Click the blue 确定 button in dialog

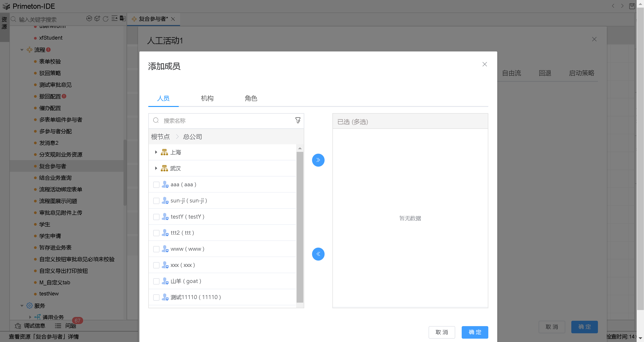click(474, 332)
